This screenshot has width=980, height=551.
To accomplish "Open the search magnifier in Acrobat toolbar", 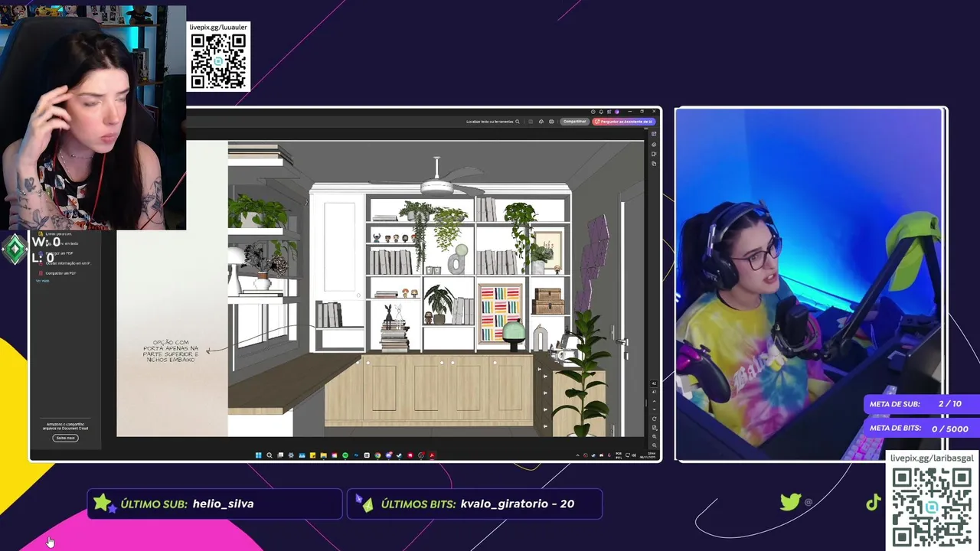I will 518,122.
